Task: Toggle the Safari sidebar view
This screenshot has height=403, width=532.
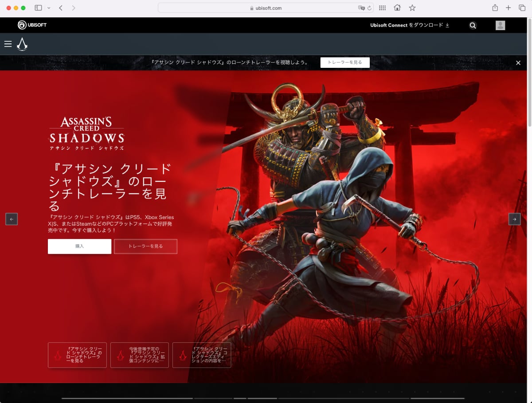Action: click(38, 8)
